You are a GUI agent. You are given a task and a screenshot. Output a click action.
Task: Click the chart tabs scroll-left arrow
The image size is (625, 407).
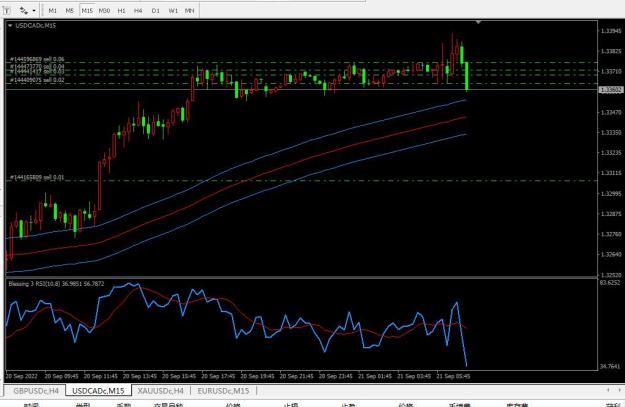point(608,390)
